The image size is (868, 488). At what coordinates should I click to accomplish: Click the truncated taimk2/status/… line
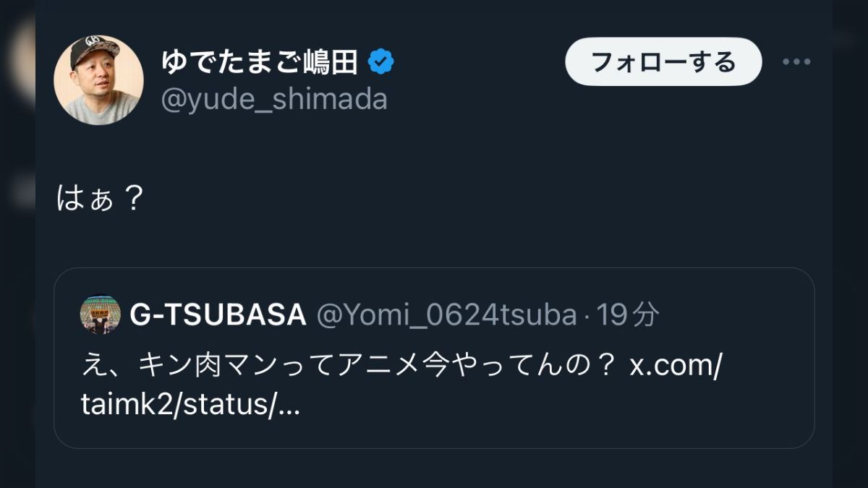pos(190,406)
